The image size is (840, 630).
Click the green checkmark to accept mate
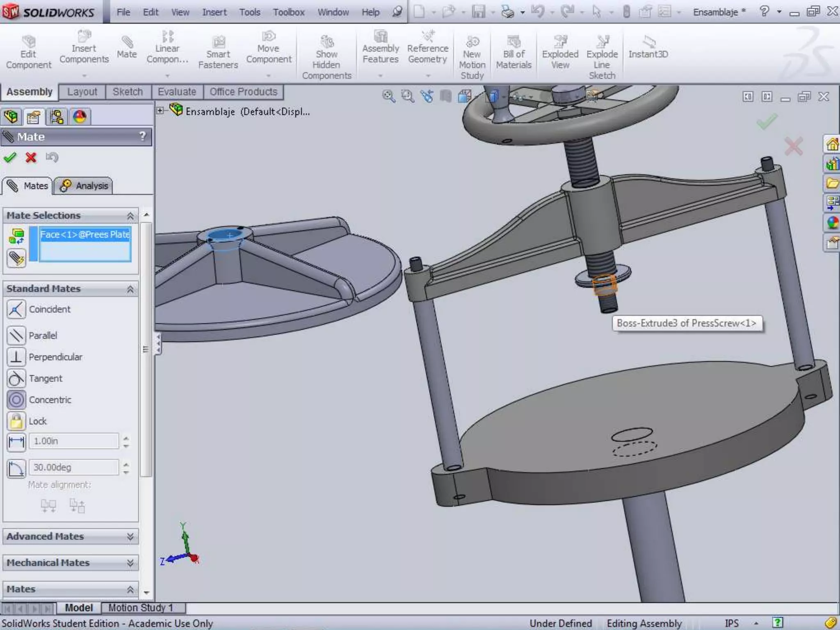[x=10, y=157]
